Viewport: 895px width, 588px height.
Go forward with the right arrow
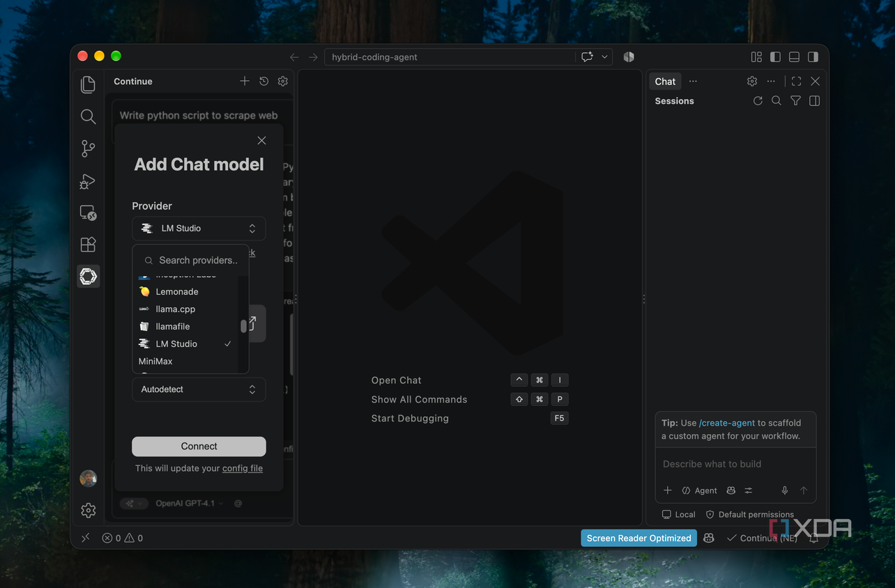point(313,57)
